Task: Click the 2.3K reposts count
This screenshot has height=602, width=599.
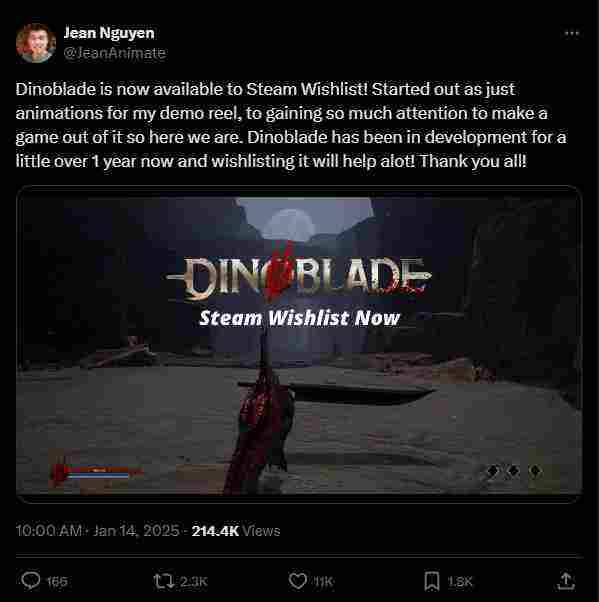Action: coord(194,581)
